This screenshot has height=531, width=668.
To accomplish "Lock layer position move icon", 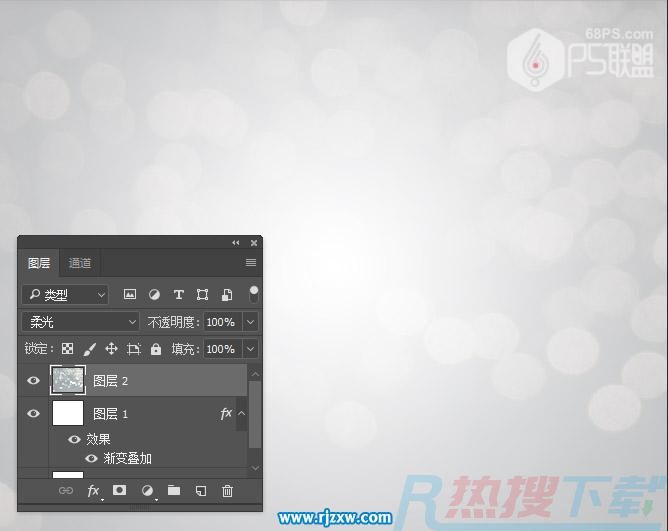I will coord(111,349).
